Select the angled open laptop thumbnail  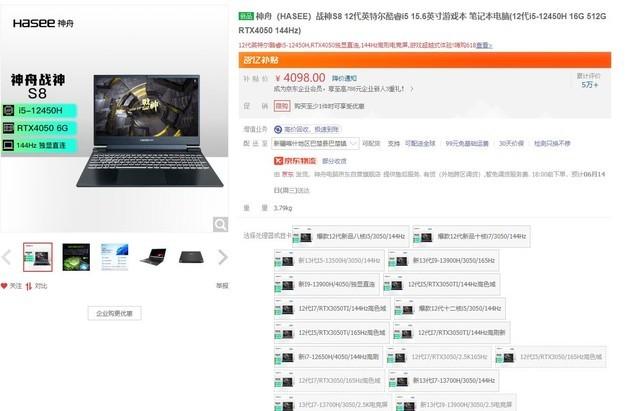[x=153, y=257]
